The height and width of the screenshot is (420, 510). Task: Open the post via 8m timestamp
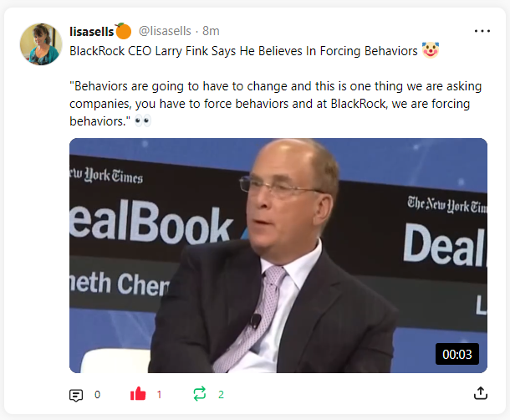pyautogui.click(x=211, y=31)
